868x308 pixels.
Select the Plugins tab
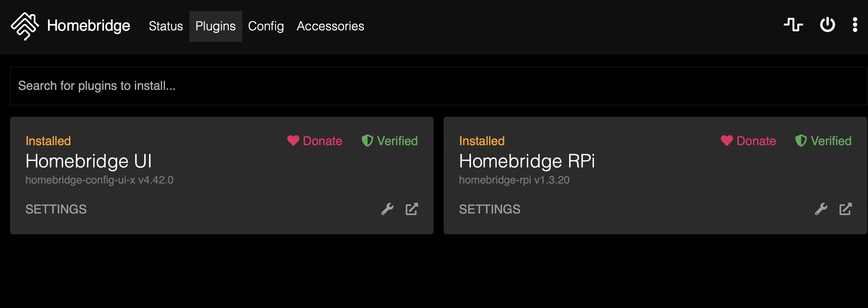tap(216, 26)
